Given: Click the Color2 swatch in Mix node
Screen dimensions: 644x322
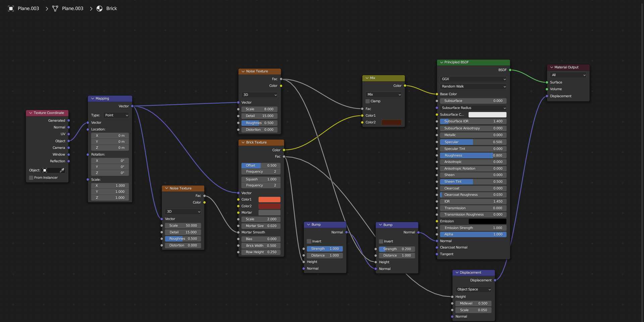Looking at the screenshot, I should (x=391, y=122).
